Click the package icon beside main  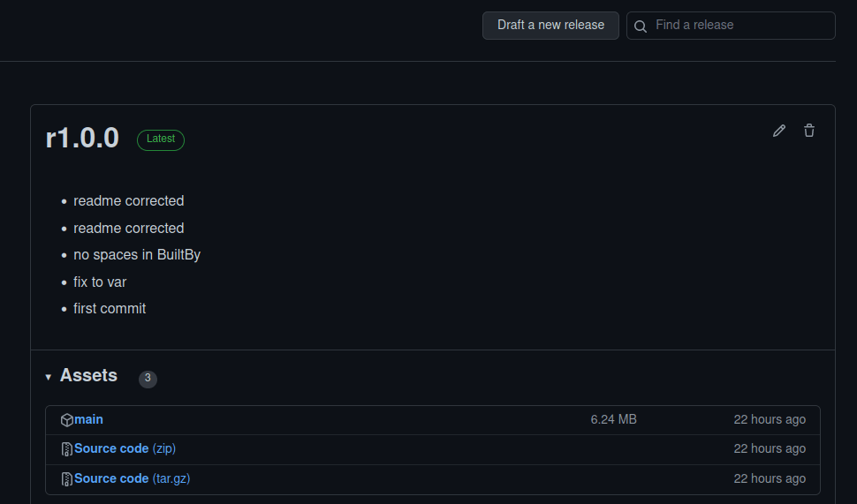pos(66,420)
